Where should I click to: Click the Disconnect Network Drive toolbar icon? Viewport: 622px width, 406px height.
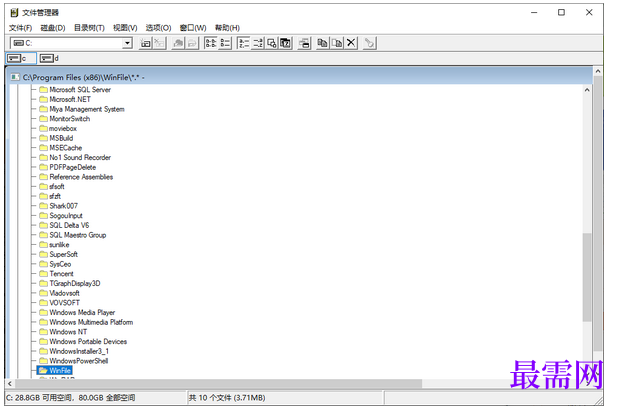159,43
